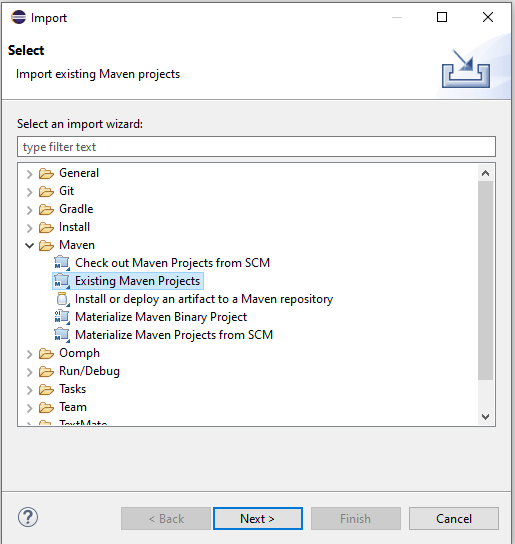Image resolution: width=515 pixels, height=544 pixels.
Task: Click the Cancel button
Action: pos(454,519)
